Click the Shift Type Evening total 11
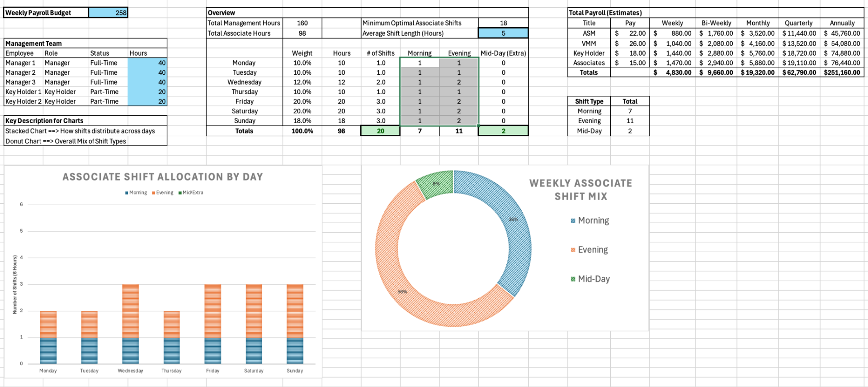The width and height of the screenshot is (868, 387). pos(630,121)
